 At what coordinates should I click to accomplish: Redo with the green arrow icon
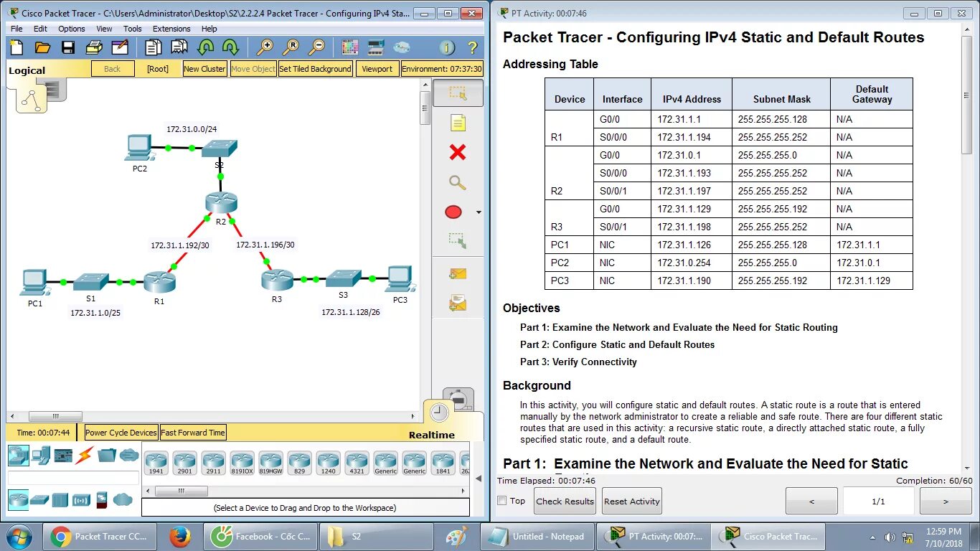(x=230, y=48)
